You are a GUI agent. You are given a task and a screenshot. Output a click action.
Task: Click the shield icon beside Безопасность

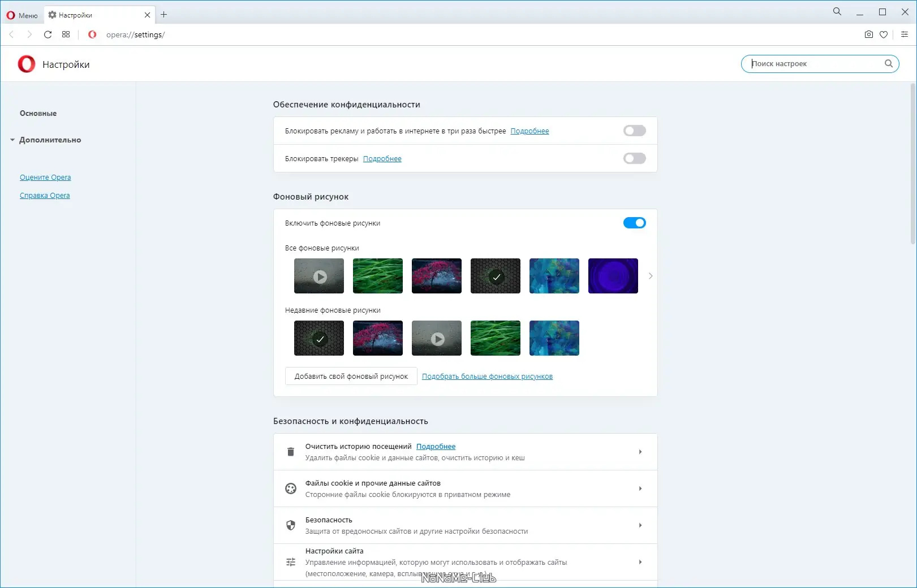click(291, 525)
